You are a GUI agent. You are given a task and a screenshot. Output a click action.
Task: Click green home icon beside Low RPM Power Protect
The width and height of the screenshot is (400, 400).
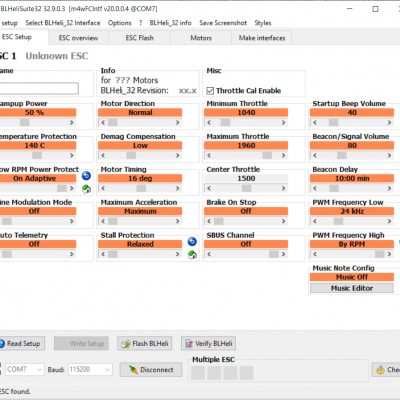pyautogui.click(x=86, y=189)
